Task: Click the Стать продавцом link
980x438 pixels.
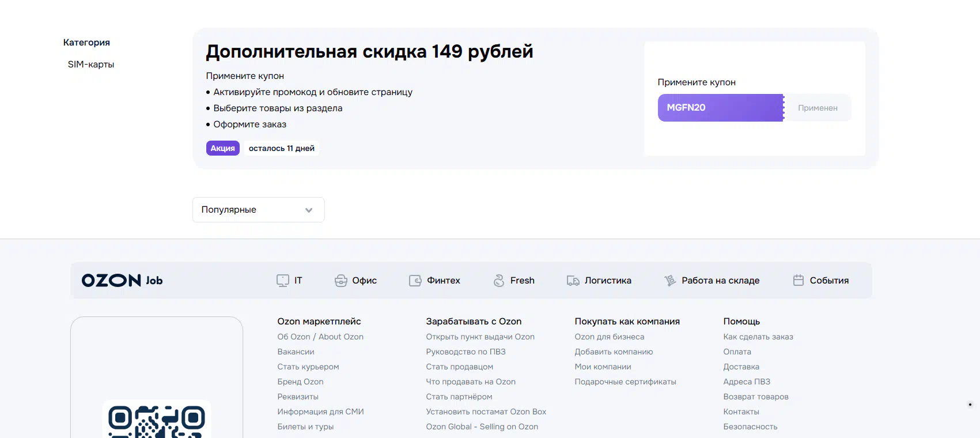Action: tap(460, 367)
